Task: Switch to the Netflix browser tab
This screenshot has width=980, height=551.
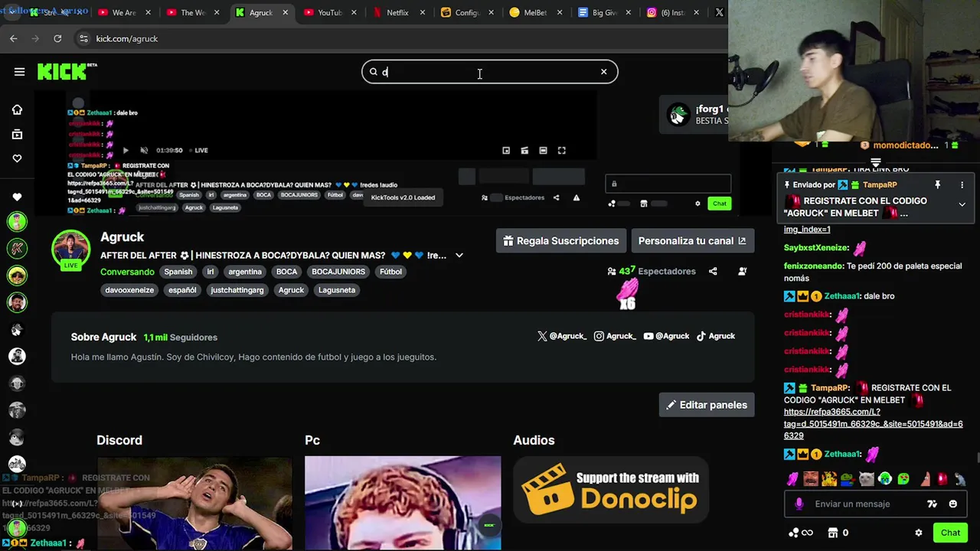Action: [397, 13]
